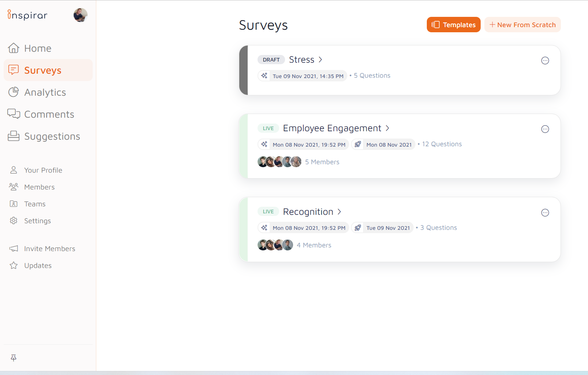The image size is (588, 375).
Task: Expand the Recognition survey chevron
Action: pyautogui.click(x=339, y=212)
